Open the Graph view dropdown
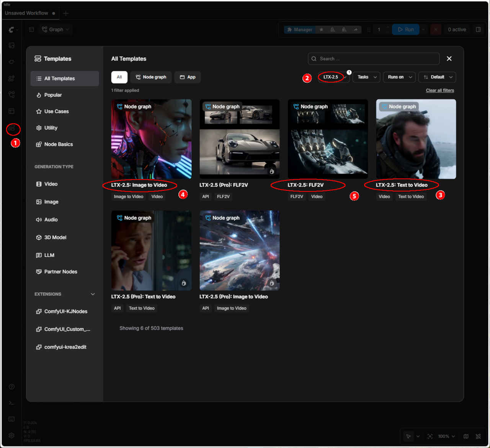490x448 pixels. [x=56, y=29]
